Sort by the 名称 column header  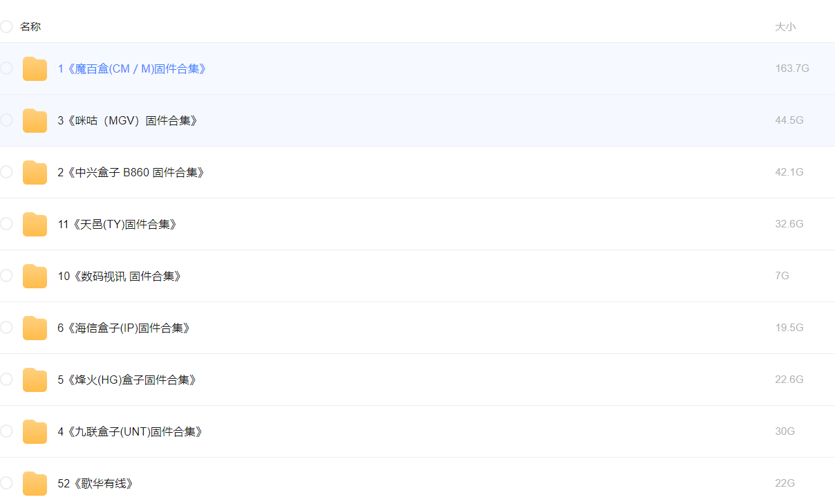coord(30,27)
